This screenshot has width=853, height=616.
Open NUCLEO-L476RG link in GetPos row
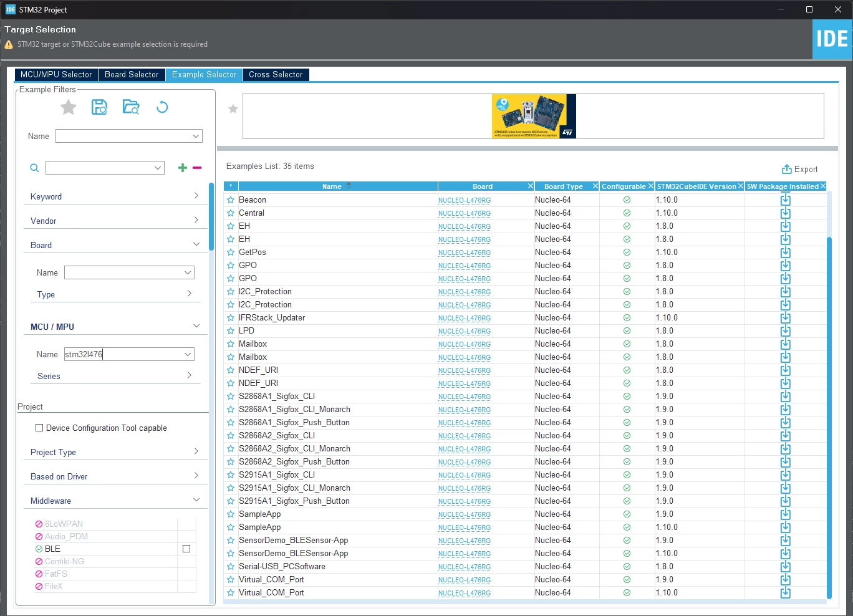[465, 253]
